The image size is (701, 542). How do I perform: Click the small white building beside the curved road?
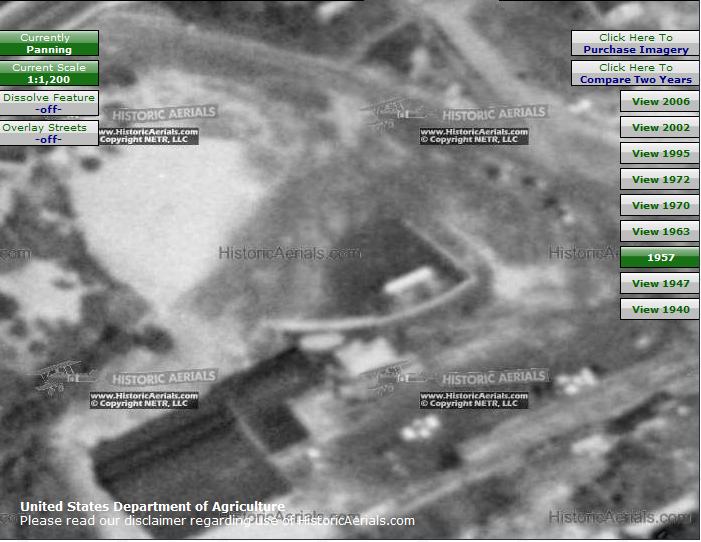point(412,282)
